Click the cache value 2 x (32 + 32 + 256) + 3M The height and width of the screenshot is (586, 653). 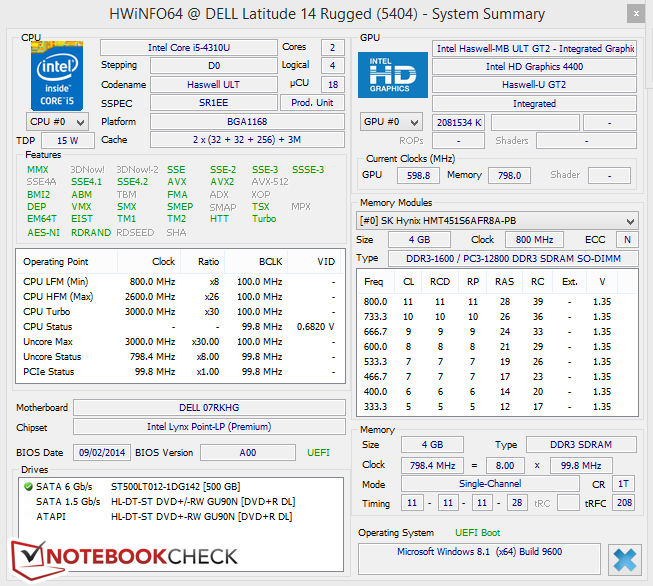tap(247, 140)
